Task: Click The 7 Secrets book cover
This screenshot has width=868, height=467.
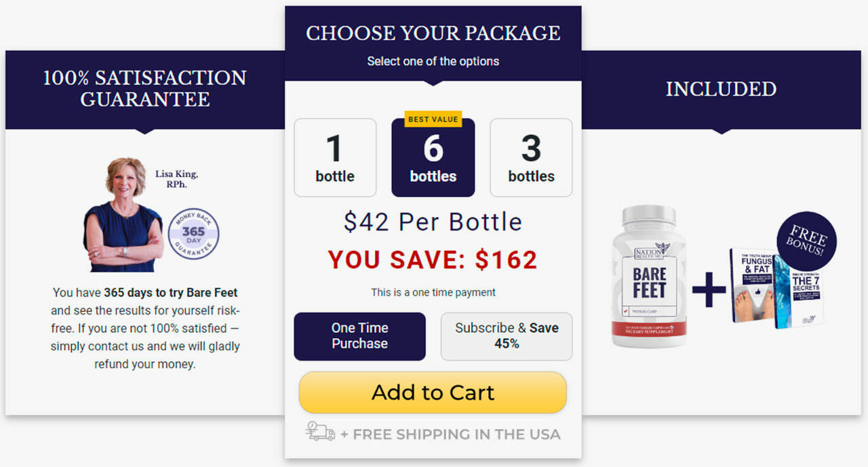Action: 804,291
